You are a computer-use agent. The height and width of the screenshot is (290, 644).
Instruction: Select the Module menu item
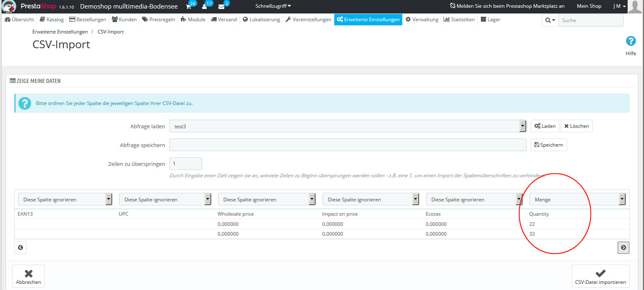pos(193,19)
